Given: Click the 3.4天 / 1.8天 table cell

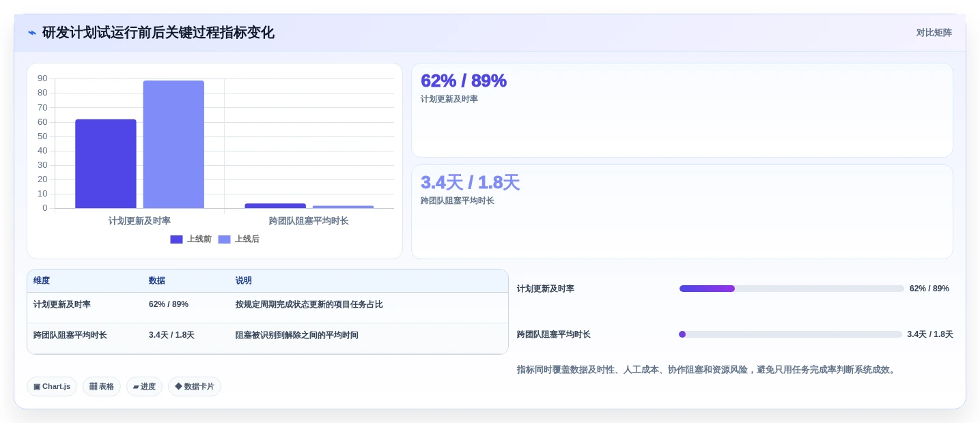Looking at the screenshot, I should (171, 335).
